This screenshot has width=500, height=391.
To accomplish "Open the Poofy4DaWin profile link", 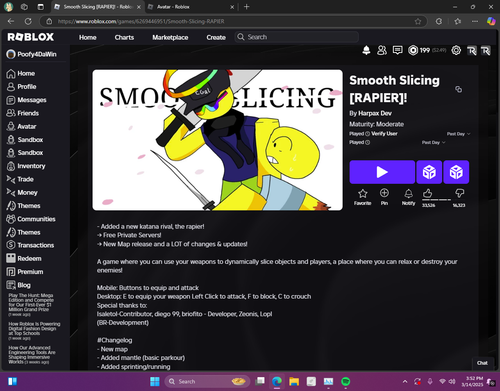I will tap(32, 54).
